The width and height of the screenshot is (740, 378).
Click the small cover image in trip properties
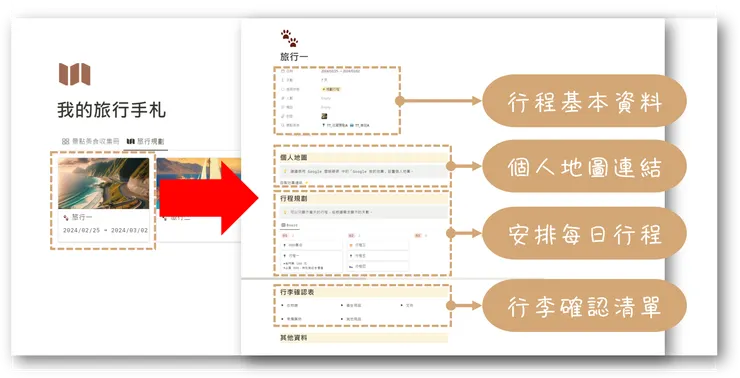[x=324, y=116]
